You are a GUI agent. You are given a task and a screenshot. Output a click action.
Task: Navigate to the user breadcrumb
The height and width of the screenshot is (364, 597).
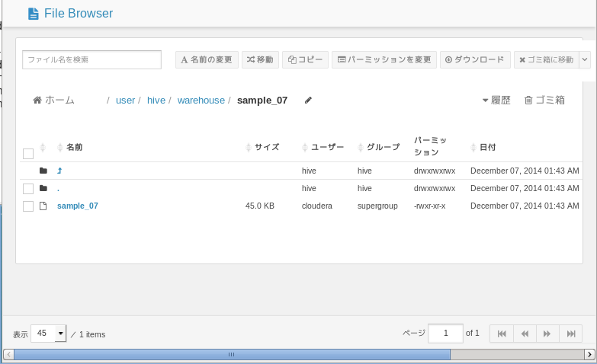point(125,101)
